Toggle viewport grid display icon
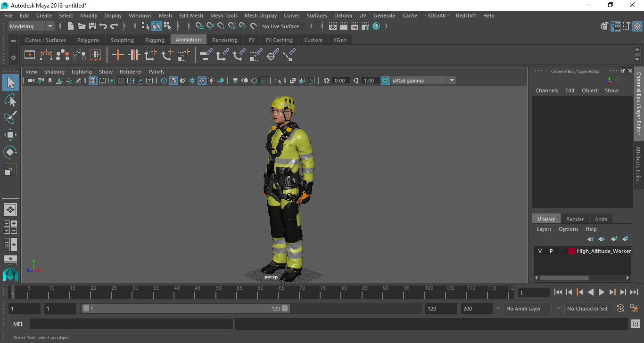The height and width of the screenshot is (343, 644). pyautogui.click(x=93, y=81)
